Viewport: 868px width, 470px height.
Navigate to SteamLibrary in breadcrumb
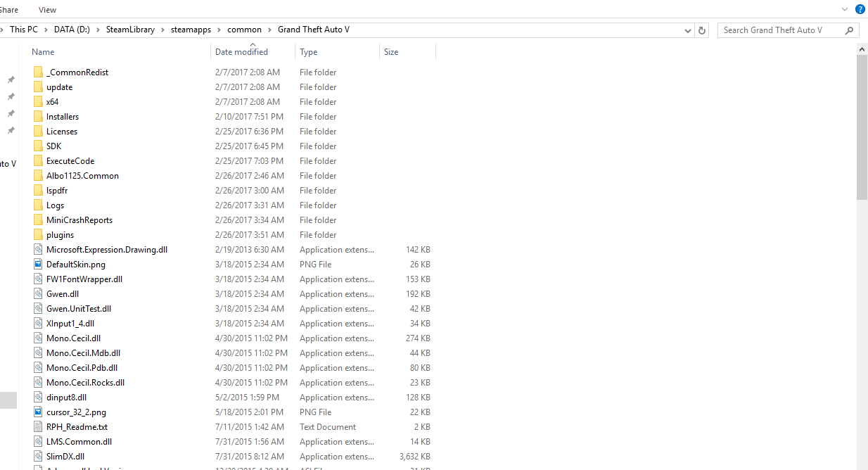tap(130, 30)
